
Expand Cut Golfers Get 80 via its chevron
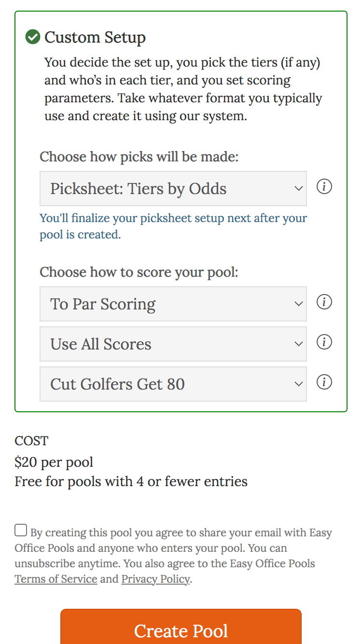pyautogui.click(x=298, y=384)
